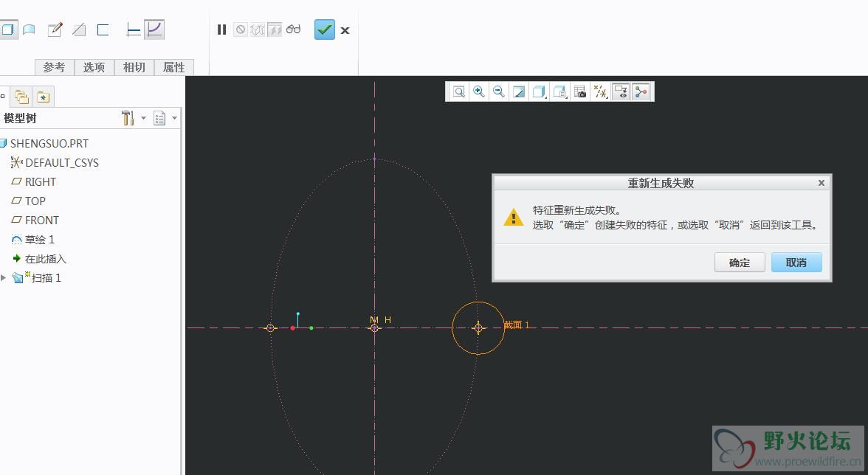This screenshot has height=475, width=868.
Task: Click the DEFAULT_CSYS coordinate system icon
Action: pos(16,162)
